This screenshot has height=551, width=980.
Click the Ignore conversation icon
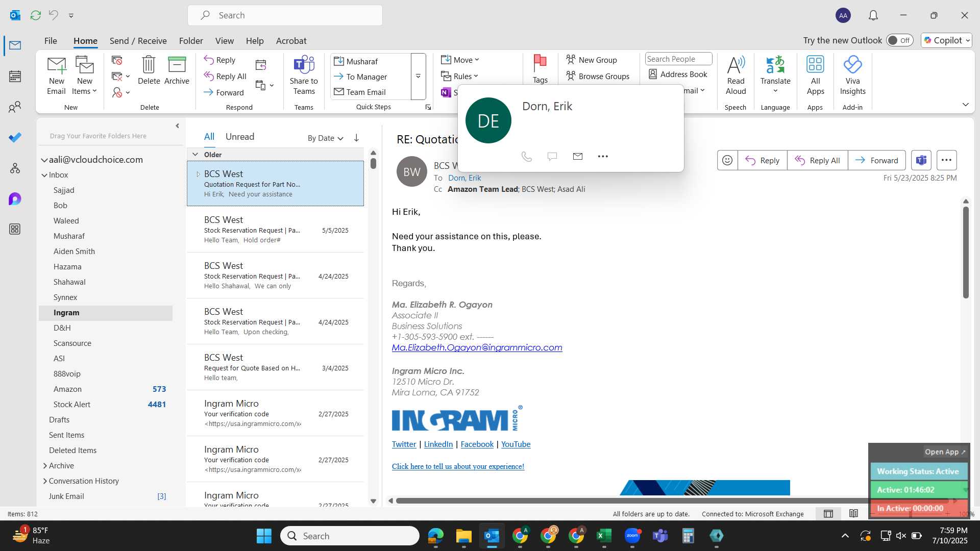tap(117, 61)
